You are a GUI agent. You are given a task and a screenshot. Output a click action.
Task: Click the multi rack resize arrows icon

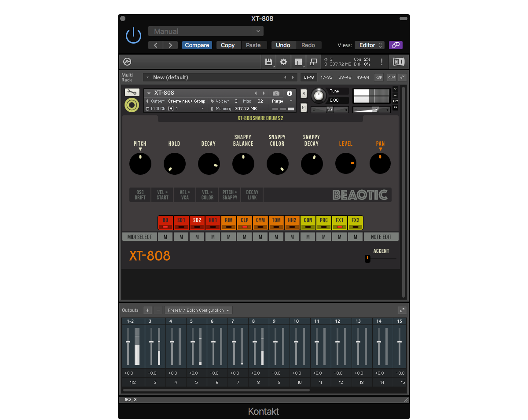tap(402, 77)
